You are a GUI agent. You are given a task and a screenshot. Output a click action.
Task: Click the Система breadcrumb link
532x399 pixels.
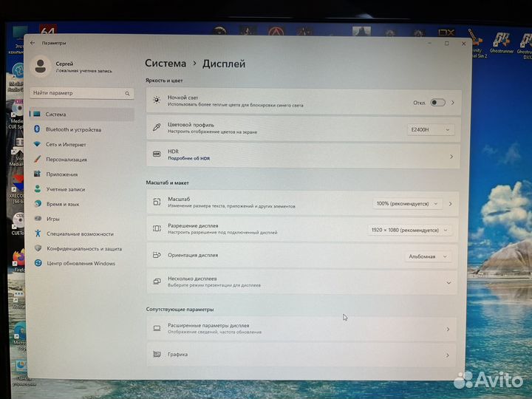coord(166,64)
